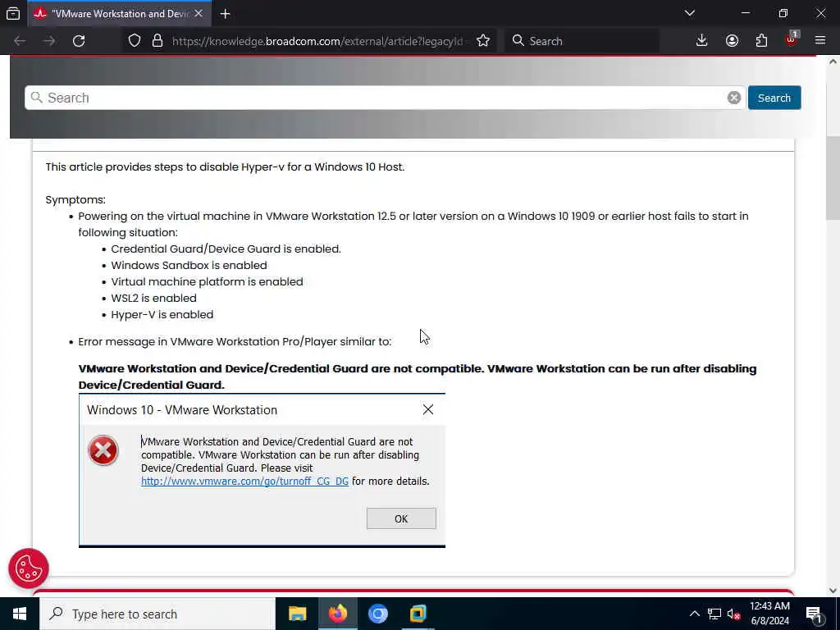The image size is (840, 630).
Task: Click page scrollbar up arrow
Action: point(833,61)
